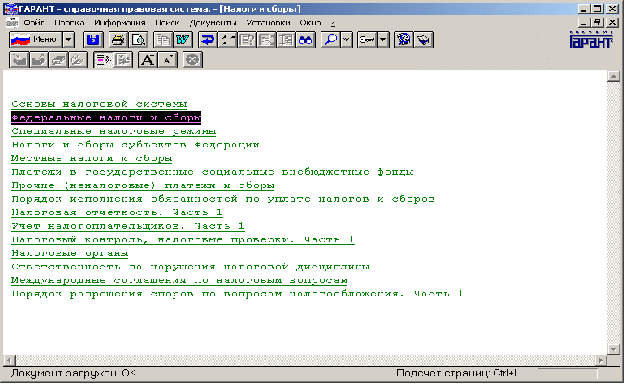Click the small letter A font decrease icon
625x384 pixels.
click(x=168, y=60)
